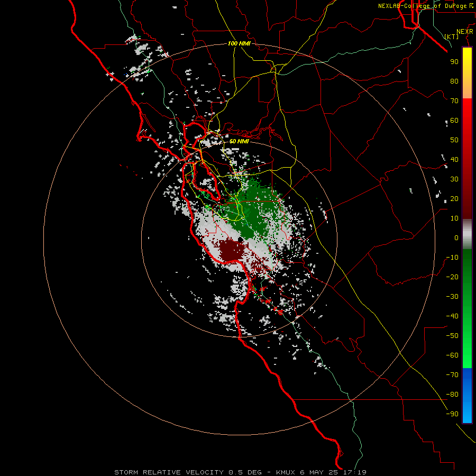The width and height of the screenshot is (476, 476).
Task: Click the 80 value on velocity legend
Action: point(454,81)
